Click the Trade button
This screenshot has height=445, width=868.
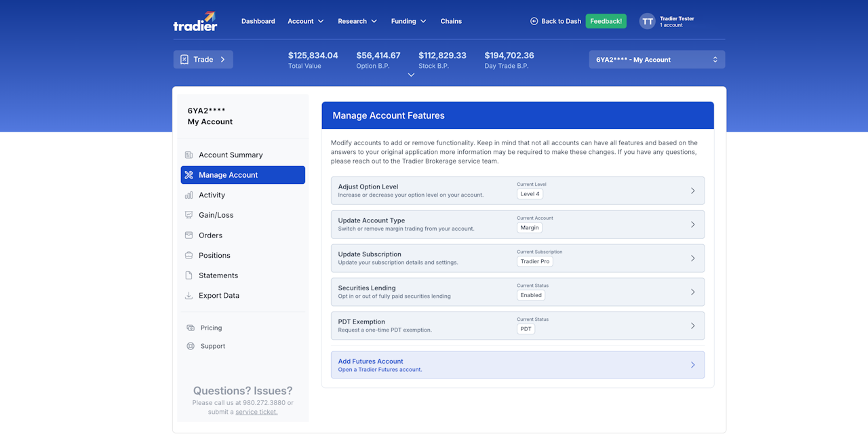coord(203,60)
